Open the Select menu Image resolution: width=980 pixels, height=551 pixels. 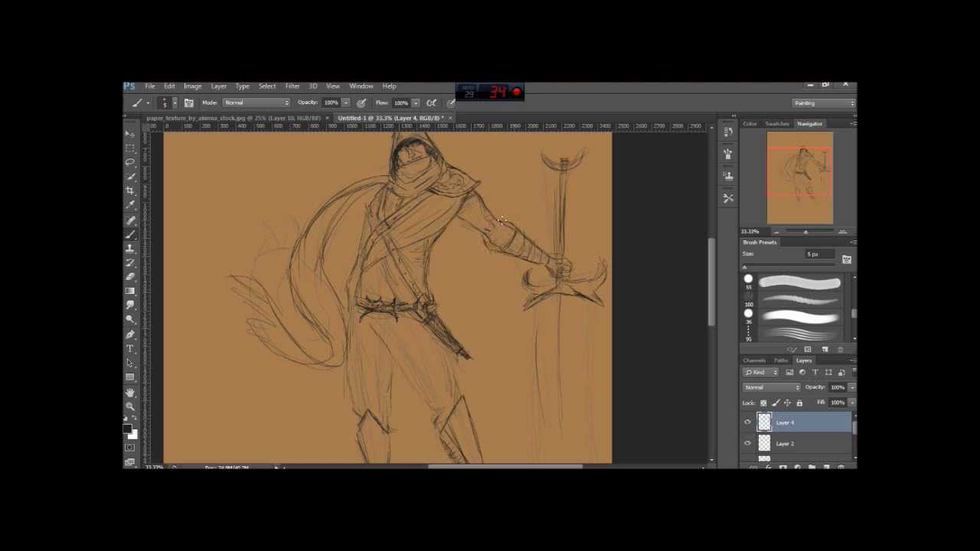(267, 86)
